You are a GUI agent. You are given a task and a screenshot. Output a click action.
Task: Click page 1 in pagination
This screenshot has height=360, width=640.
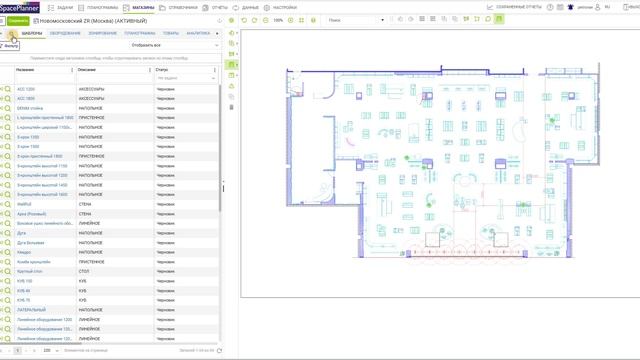[x=18, y=351]
